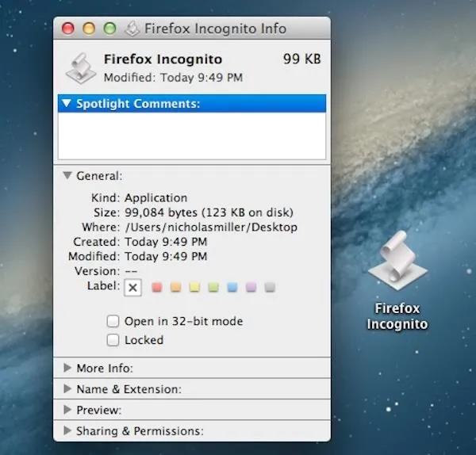476x455 pixels.
Task: Click the Firefox Incognito Info window title
Action: [x=215, y=29]
